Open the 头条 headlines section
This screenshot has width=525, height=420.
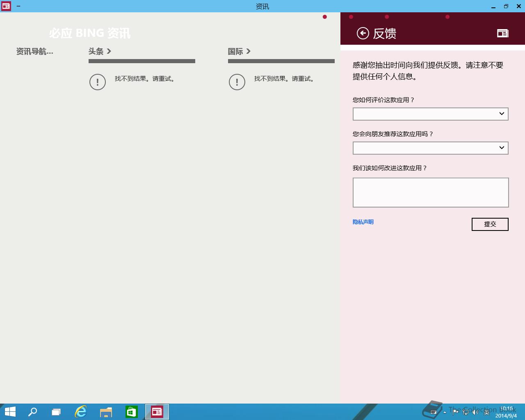point(100,51)
